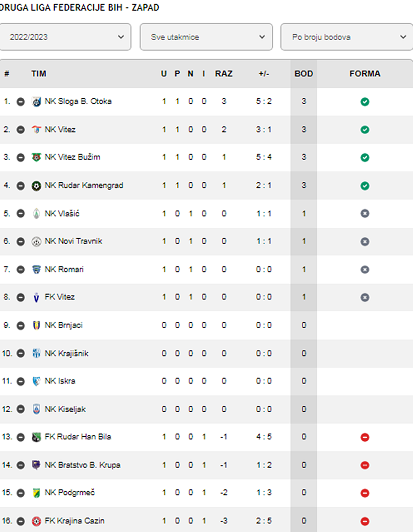
Task: Click the NK Vitez Bužim team logo
Action: tap(36, 157)
